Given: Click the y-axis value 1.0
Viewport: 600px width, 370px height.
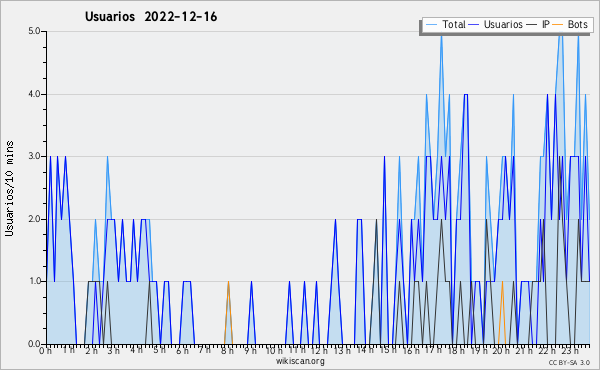Looking at the screenshot, I should 34,281.
